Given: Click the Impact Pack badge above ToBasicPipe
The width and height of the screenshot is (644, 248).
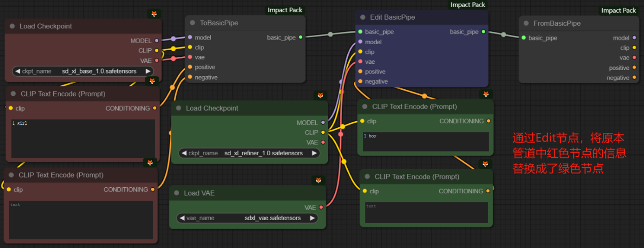Looking at the screenshot, I should [x=285, y=10].
